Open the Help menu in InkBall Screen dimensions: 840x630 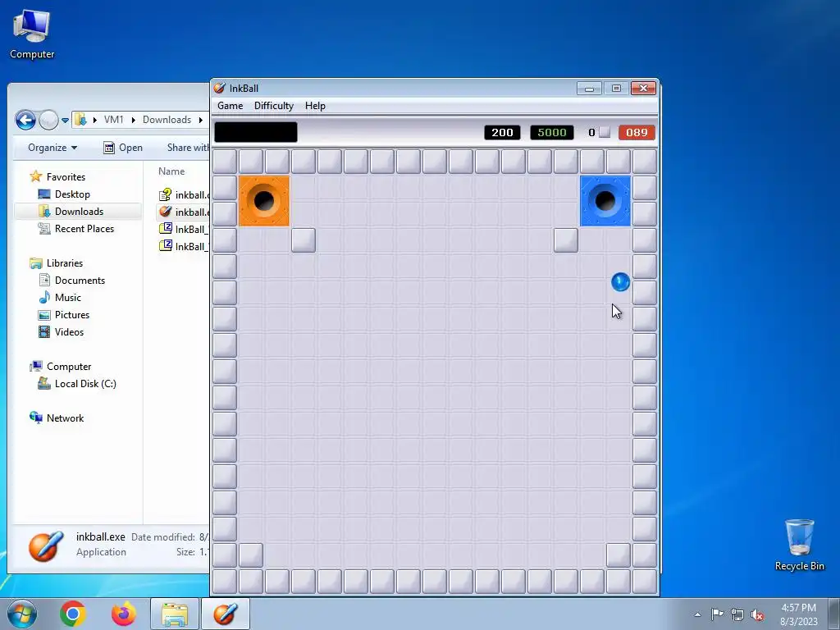pyautogui.click(x=315, y=106)
